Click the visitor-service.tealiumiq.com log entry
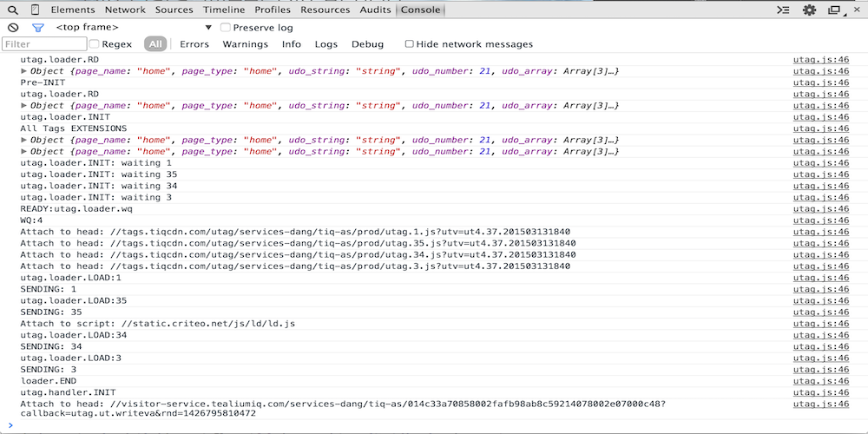This screenshot has height=434, width=868. (x=343, y=409)
